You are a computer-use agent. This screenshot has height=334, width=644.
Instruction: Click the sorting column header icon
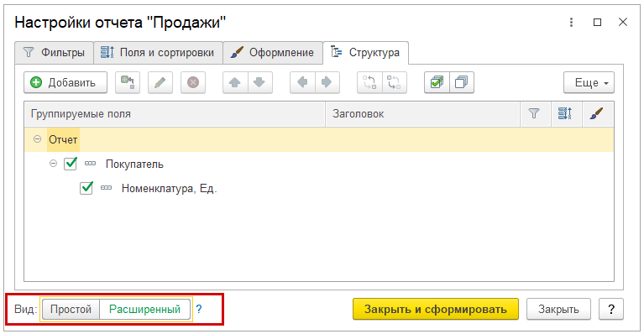click(x=565, y=113)
